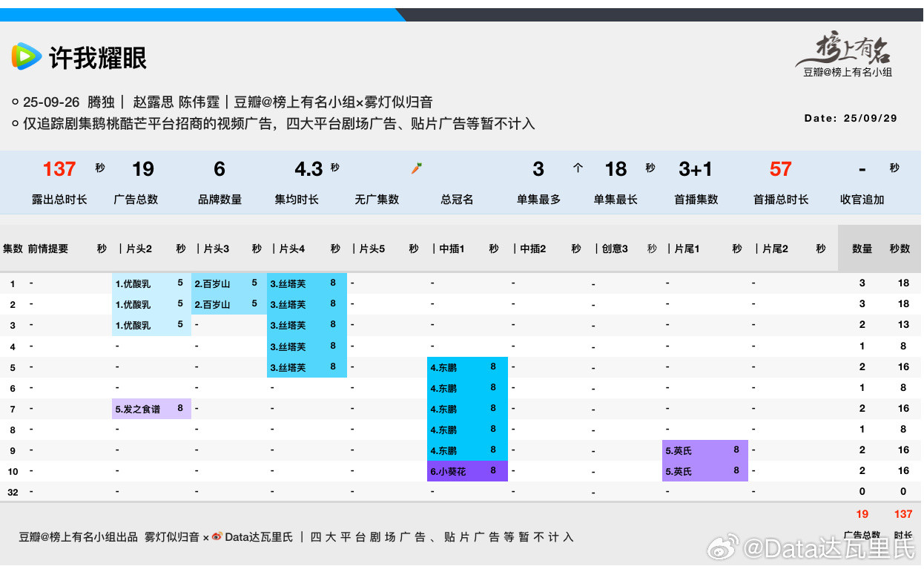This screenshot has width=924, height=569.
Task: Click the purple 5.发之食谱 cell
Action: (151, 409)
